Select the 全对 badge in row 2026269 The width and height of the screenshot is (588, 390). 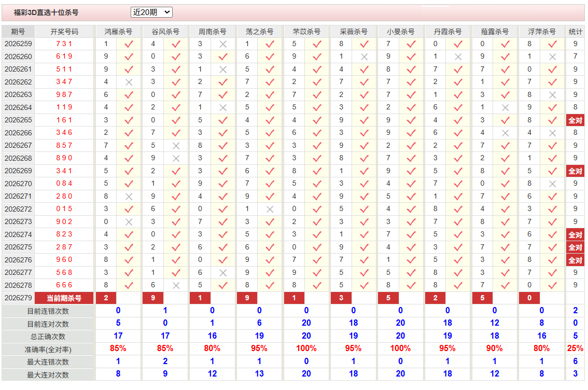(575, 171)
